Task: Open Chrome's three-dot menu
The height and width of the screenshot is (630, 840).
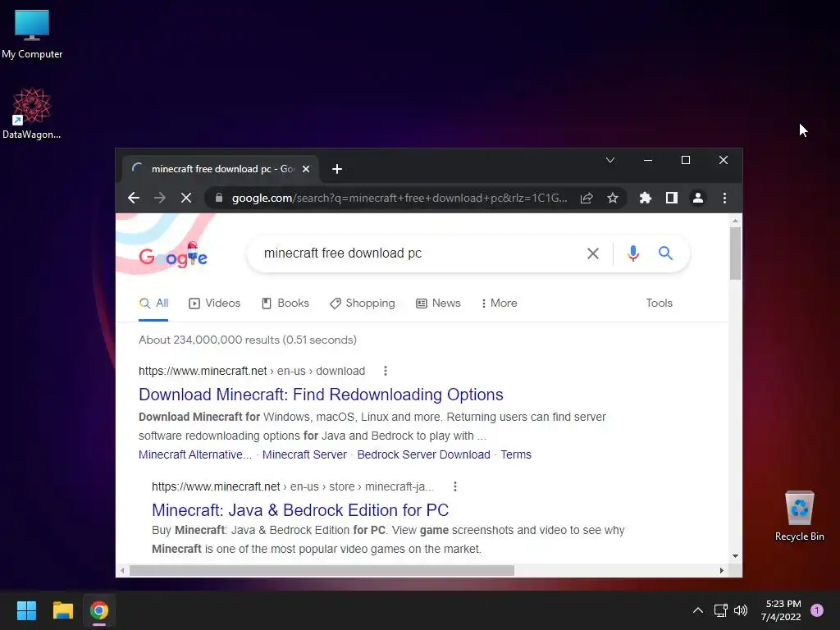Action: tap(724, 198)
